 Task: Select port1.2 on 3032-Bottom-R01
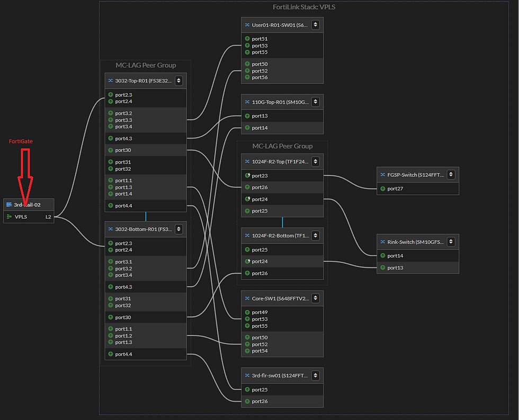coord(123,336)
